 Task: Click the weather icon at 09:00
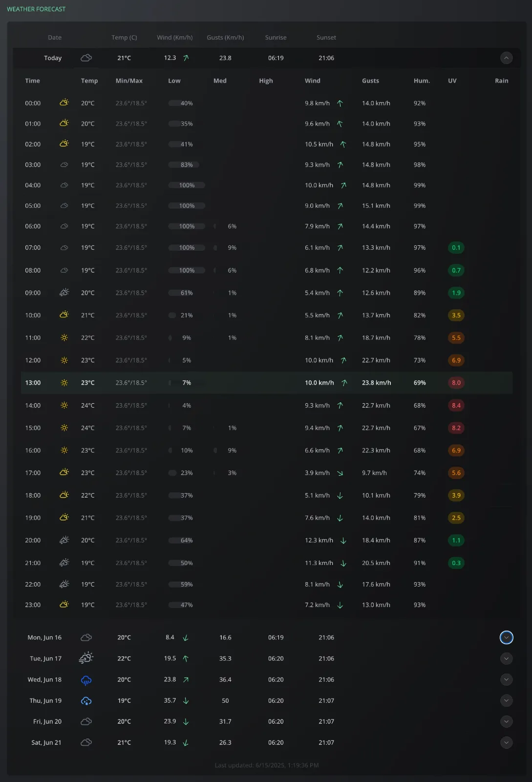pos(64,293)
